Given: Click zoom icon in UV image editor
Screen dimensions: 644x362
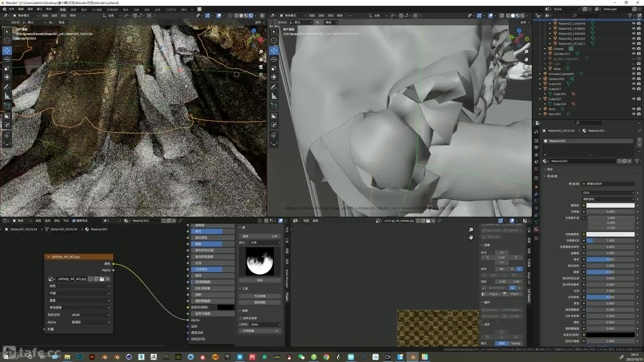Looking at the screenshot, I should point(471,230).
